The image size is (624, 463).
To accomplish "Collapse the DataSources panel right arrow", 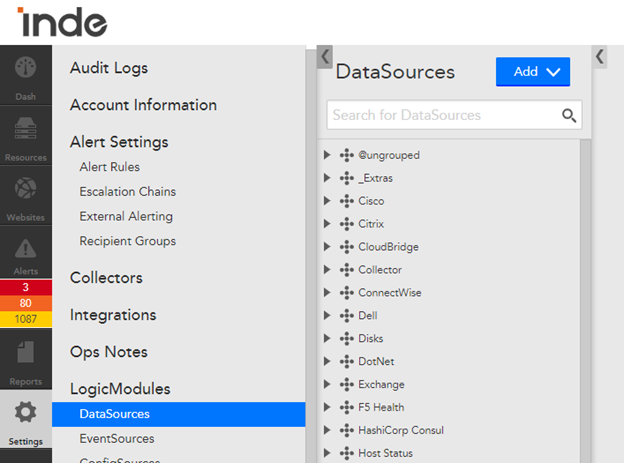I will tap(600, 57).
